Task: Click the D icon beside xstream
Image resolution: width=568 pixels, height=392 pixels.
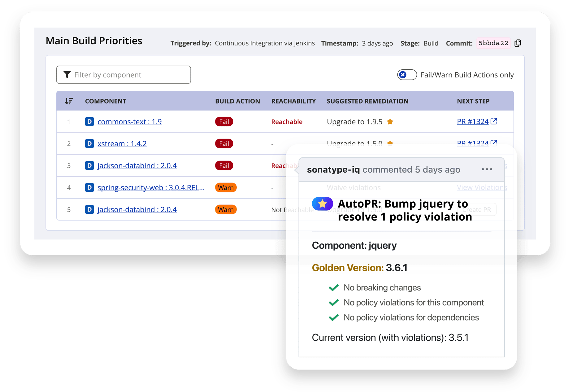Action: pyautogui.click(x=89, y=144)
